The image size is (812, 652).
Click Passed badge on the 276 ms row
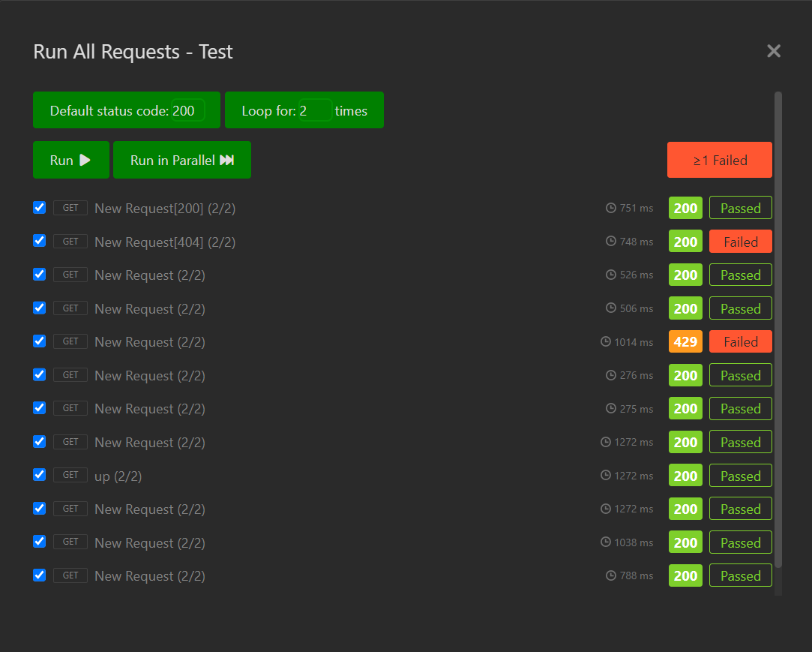pos(741,375)
